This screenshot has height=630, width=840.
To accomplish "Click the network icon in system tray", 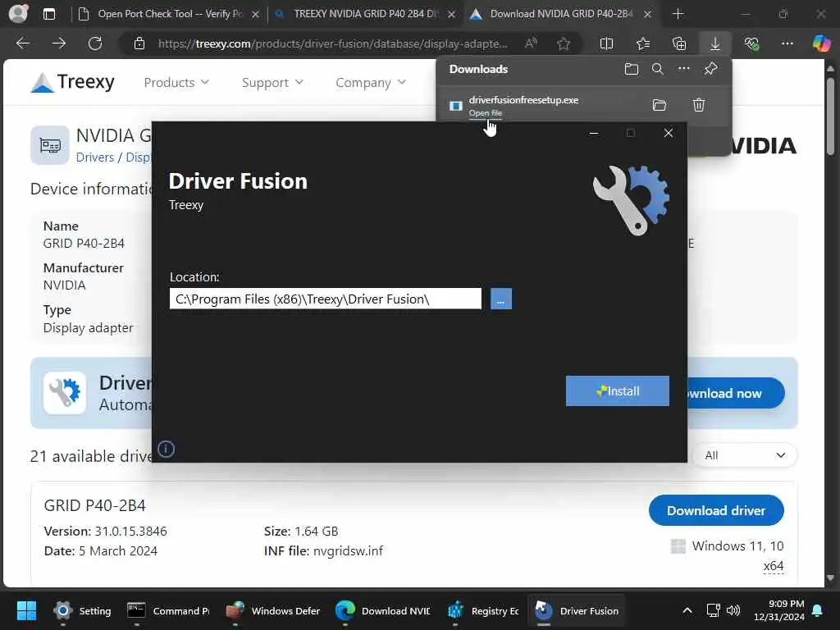I will [x=713, y=610].
